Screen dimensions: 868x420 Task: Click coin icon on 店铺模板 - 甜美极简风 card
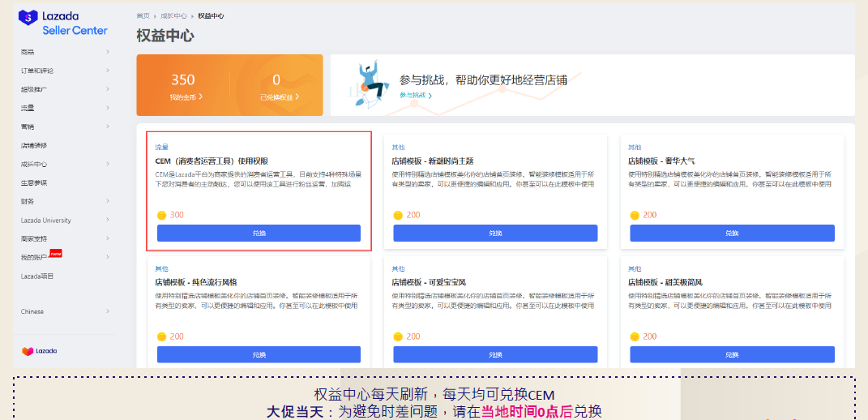pos(635,336)
